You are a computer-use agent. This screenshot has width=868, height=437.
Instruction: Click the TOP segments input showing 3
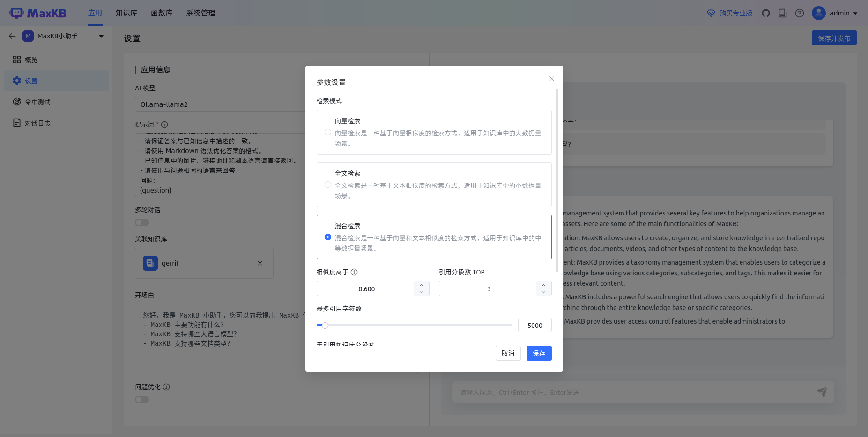pyautogui.click(x=488, y=289)
